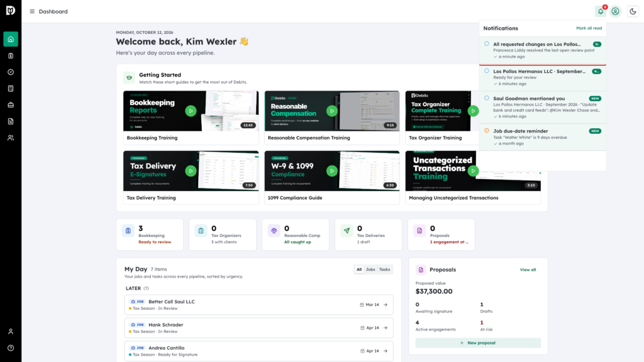644x362 pixels.
Task: Switch My Day filter to Jobs
Action: point(370,269)
